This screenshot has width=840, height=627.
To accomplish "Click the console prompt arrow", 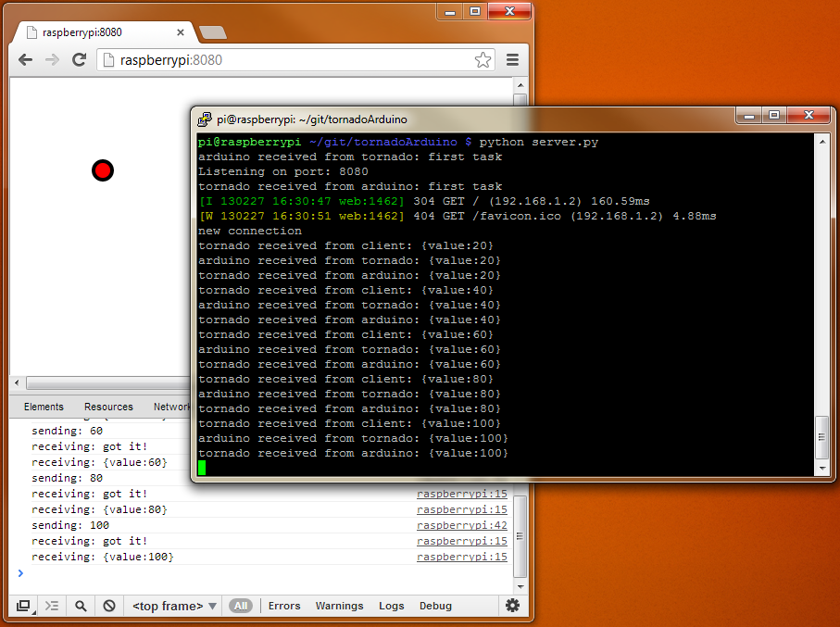I will [20, 573].
